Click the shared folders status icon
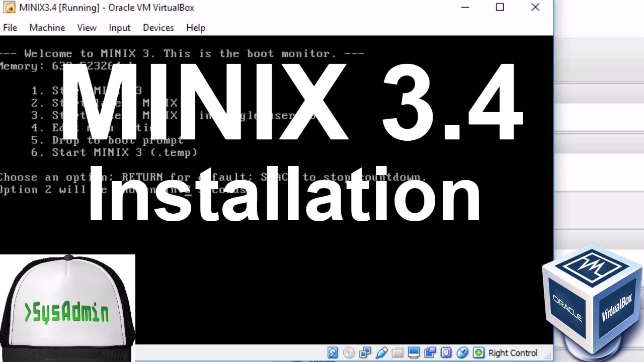644x362 pixels. (x=397, y=352)
